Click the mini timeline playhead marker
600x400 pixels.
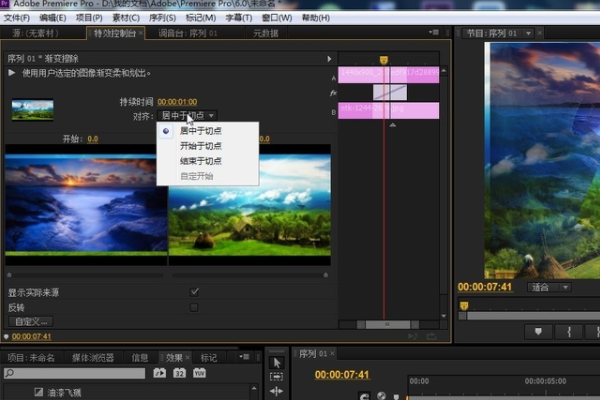click(383, 60)
